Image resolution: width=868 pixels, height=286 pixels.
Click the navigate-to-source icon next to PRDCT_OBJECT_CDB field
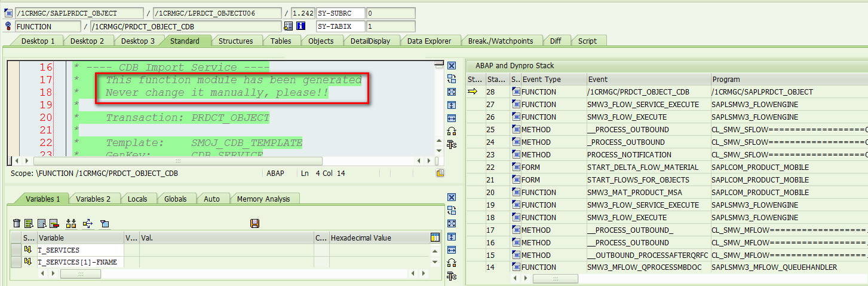[289, 26]
